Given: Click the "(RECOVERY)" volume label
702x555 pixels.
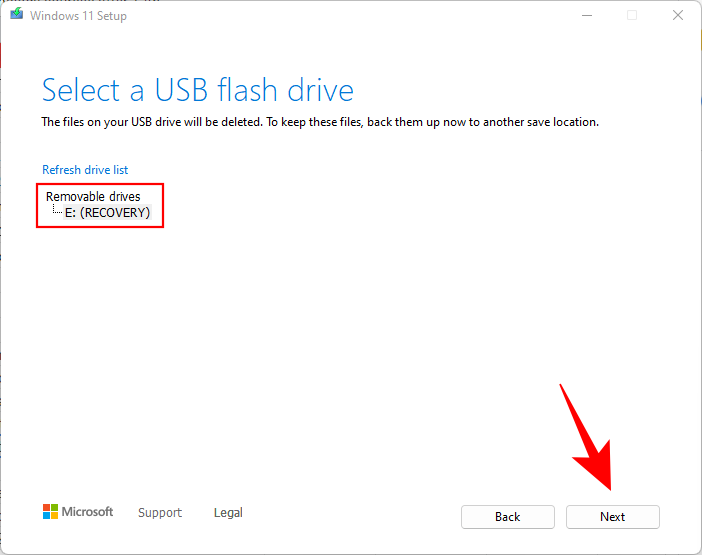Looking at the screenshot, I should tap(115, 213).
